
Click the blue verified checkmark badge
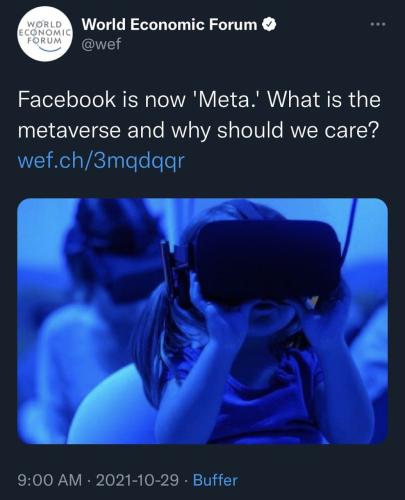click(x=269, y=25)
